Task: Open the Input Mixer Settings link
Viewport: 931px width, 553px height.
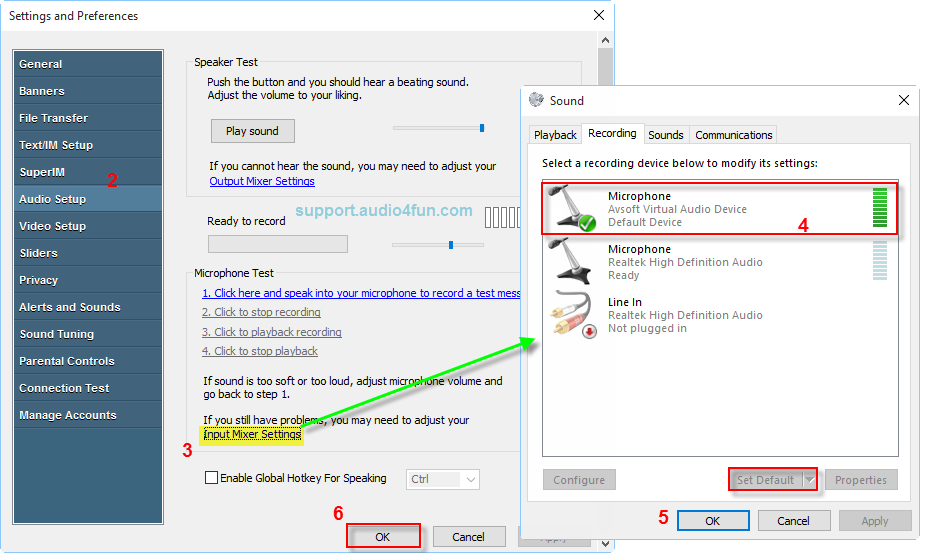Action: (252, 434)
